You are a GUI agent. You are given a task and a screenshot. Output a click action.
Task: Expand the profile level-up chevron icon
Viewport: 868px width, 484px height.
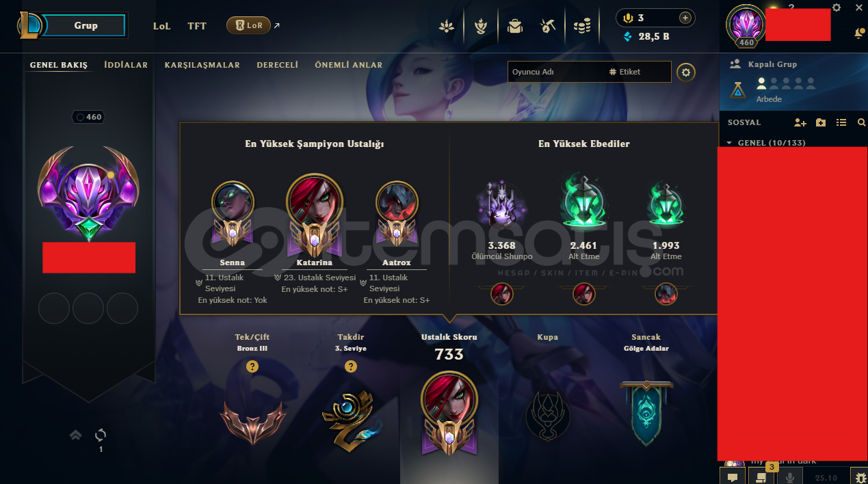coord(76,435)
